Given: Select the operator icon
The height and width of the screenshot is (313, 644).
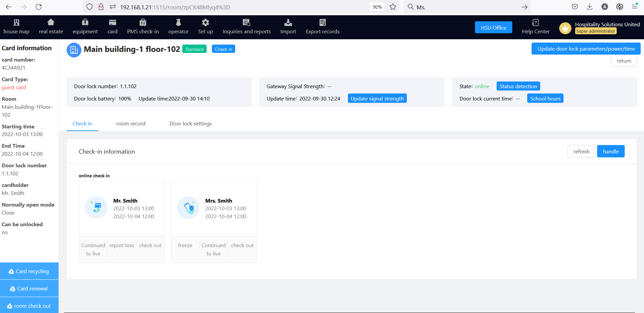Looking at the screenshot, I should [x=178, y=22].
